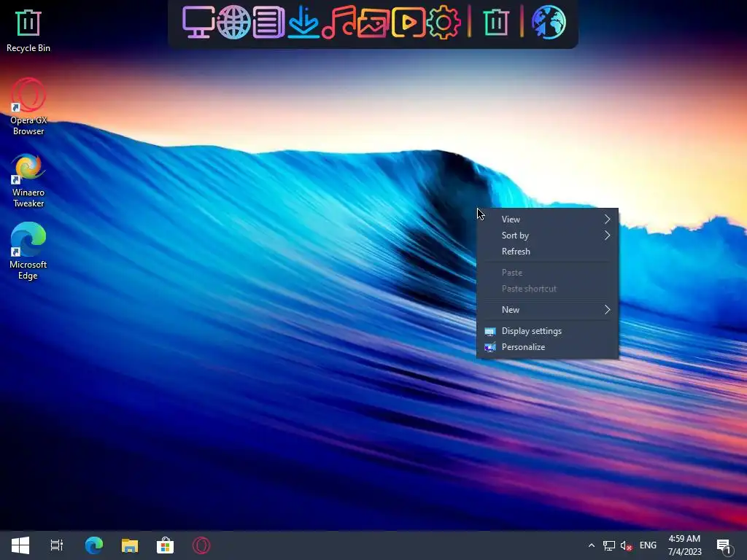Open the documents icon in the dock

coord(268,22)
